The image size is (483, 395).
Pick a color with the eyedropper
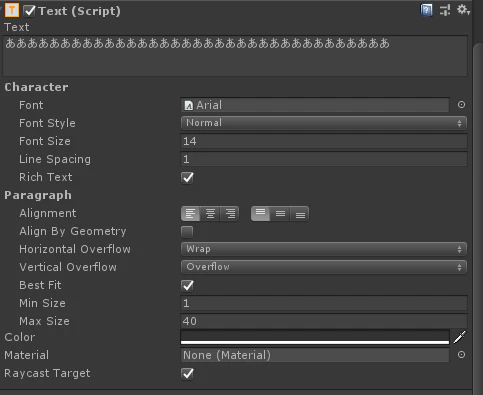point(460,337)
